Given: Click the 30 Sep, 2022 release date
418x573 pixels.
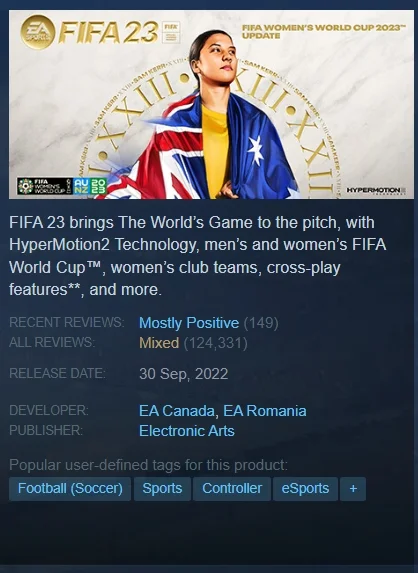Looking at the screenshot, I should tap(183, 374).
